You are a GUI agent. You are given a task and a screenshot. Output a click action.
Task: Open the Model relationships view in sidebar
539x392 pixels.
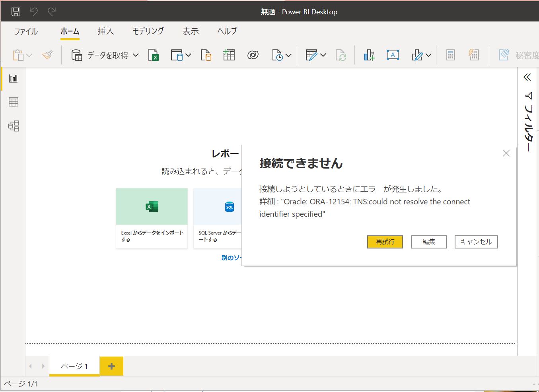(14, 126)
